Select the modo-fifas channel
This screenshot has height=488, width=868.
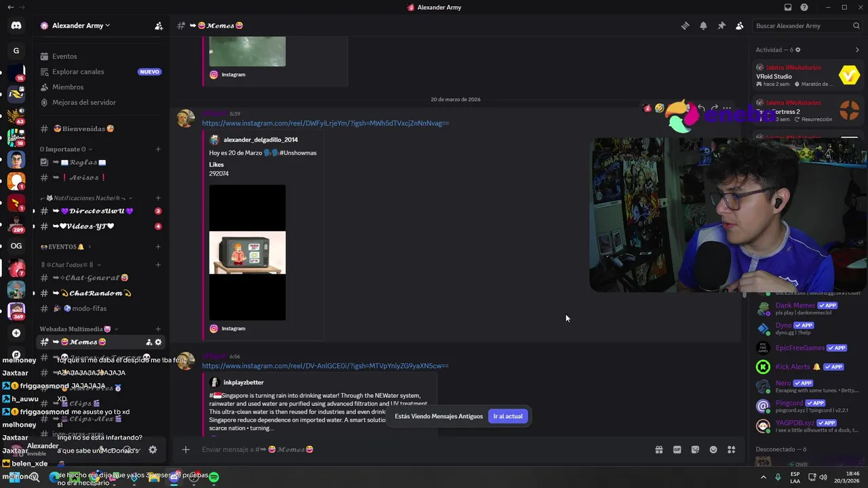(100, 308)
